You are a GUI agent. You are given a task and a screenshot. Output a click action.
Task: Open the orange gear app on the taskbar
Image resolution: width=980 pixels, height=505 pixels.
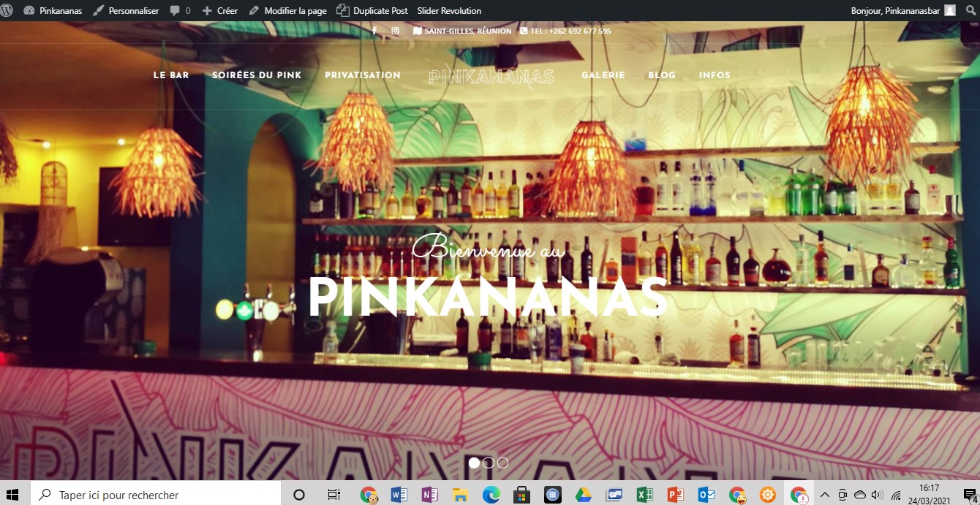point(767,495)
